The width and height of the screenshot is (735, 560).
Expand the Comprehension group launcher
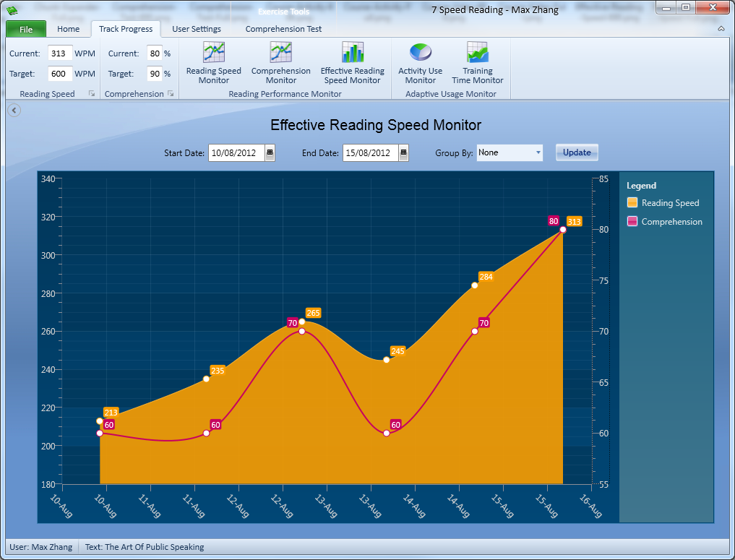coord(171,94)
